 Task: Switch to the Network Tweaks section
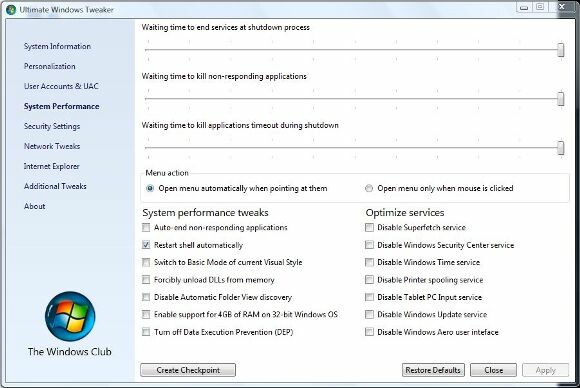pos(52,146)
